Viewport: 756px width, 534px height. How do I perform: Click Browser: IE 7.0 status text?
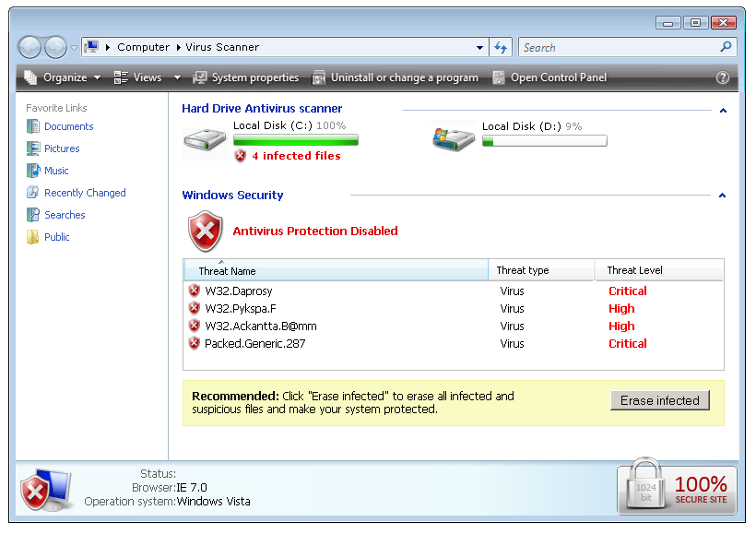(x=170, y=488)
